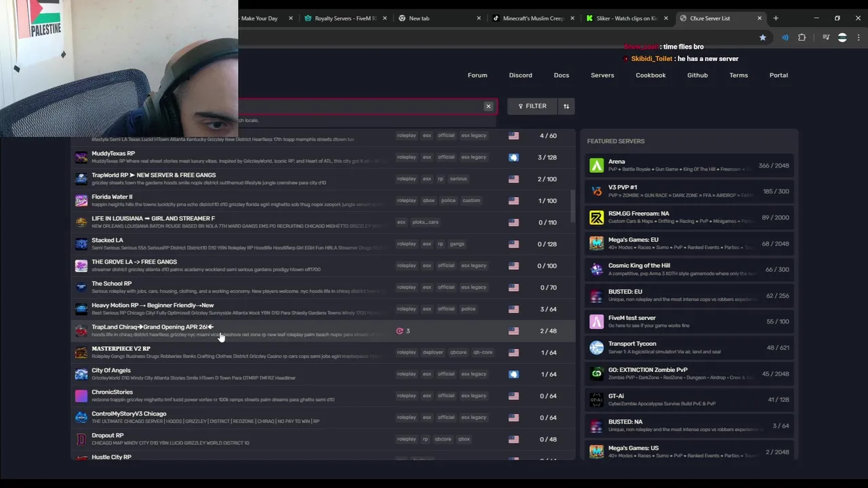Click the Cosmic King of the Hill icon
The width and height of the screenshot is (868, 488).
[597, 269]
